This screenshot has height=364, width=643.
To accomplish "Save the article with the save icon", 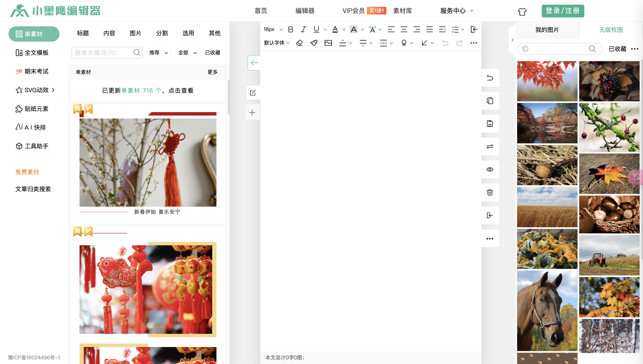I will point(490,124).
